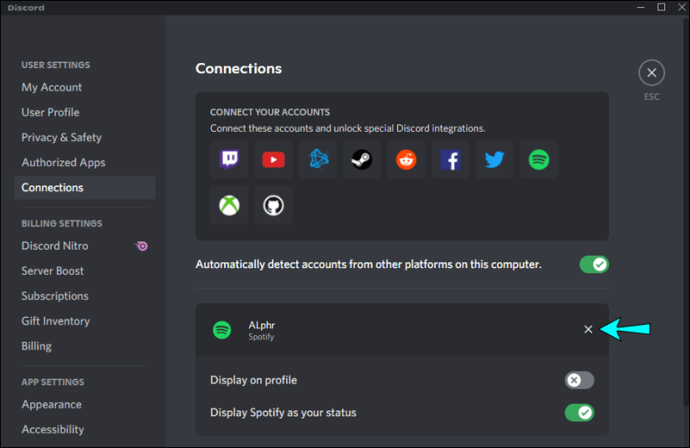Screen dimensions: 690x448
Task: Disable automatic account detection toggle
Action: 594,265
